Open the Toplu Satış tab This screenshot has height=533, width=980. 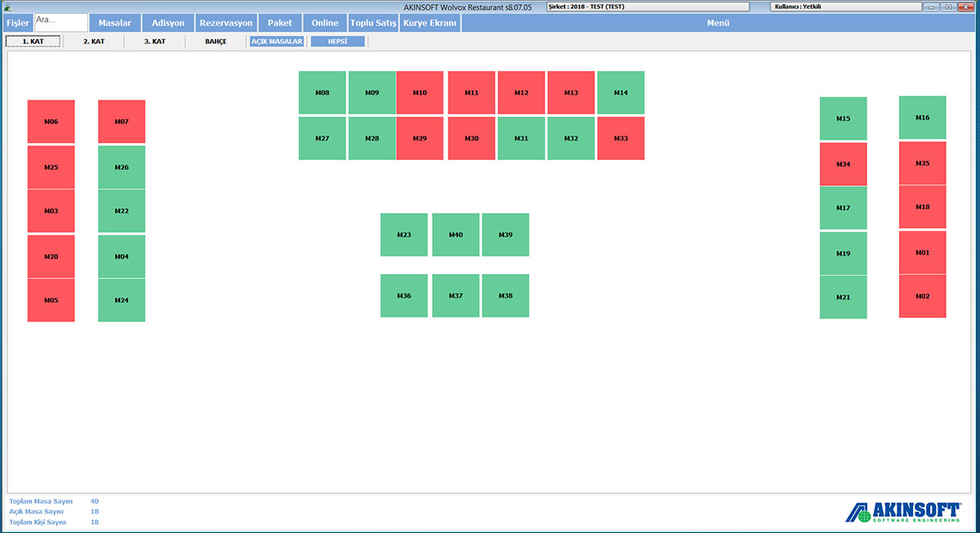373,23
